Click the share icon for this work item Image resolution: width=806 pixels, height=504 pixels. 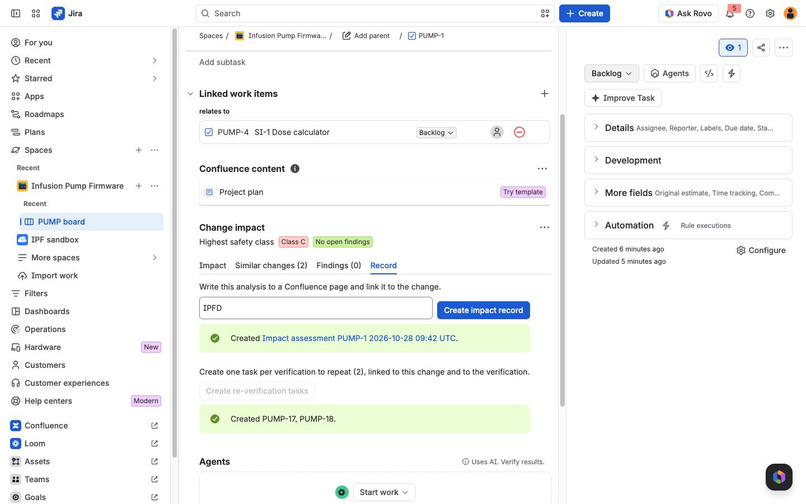pyautogui.click(x=761, y=48)
